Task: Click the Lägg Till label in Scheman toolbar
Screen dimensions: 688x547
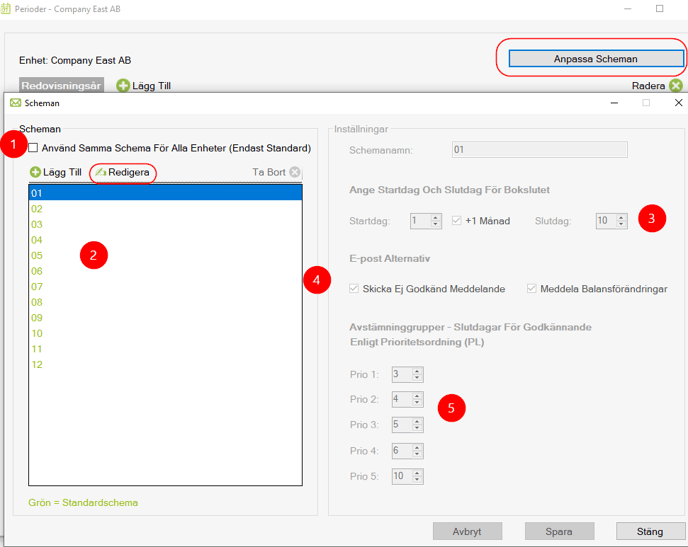Action: click(62, 172)
